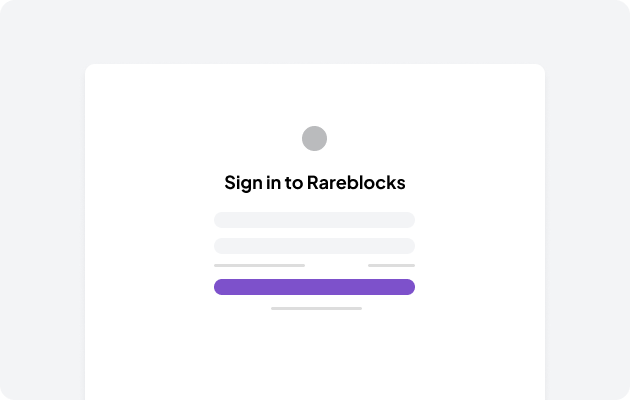Click the top placeholder field under the heading
Image resolution: width=630 pixels, height=400 pixels.
pos(314,220)
